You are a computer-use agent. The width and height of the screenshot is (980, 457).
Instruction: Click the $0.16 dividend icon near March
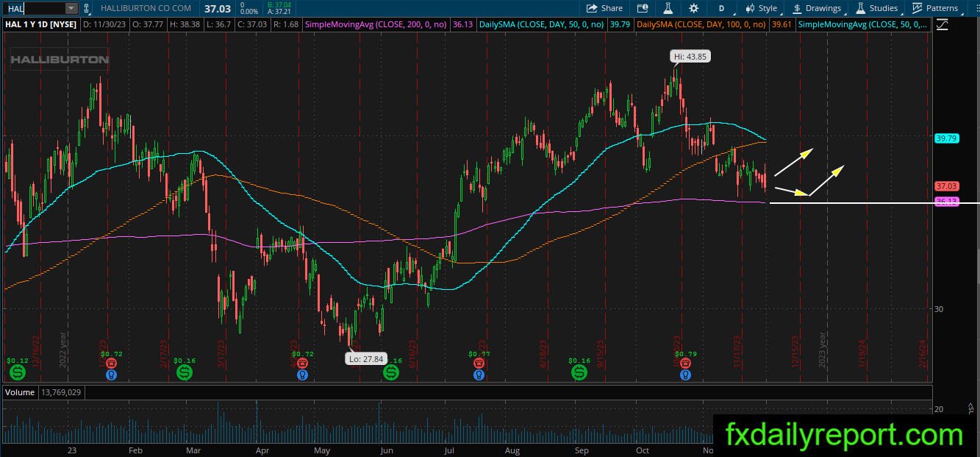(x=185, y=374)
